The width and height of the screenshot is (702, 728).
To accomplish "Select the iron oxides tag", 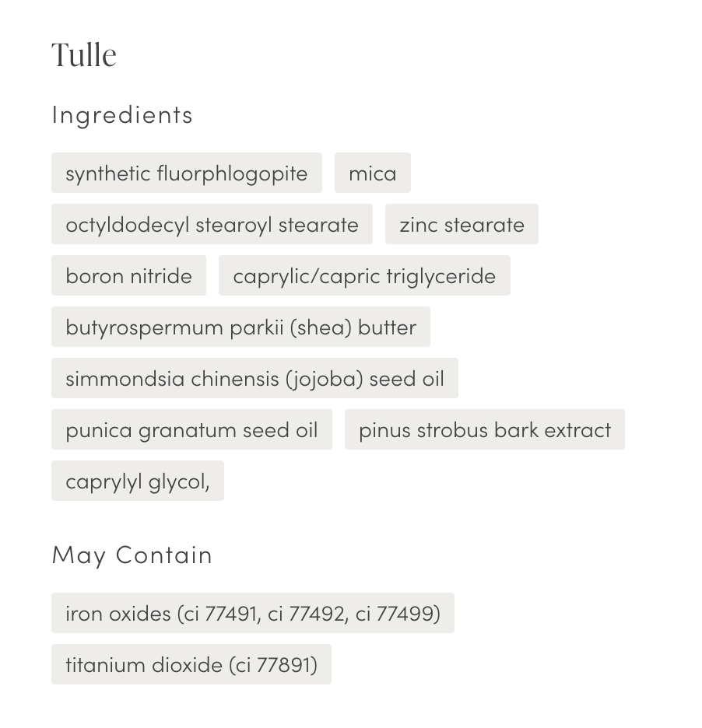I will coord(252,613).
